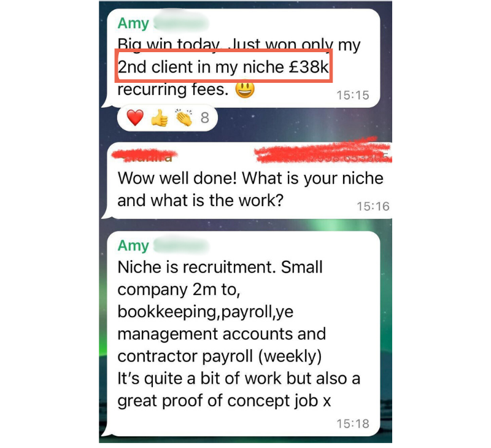Open the reaction count showing 8
This screenshot has height=448, width=491.
pyautogui.click(x=205, y=118)
